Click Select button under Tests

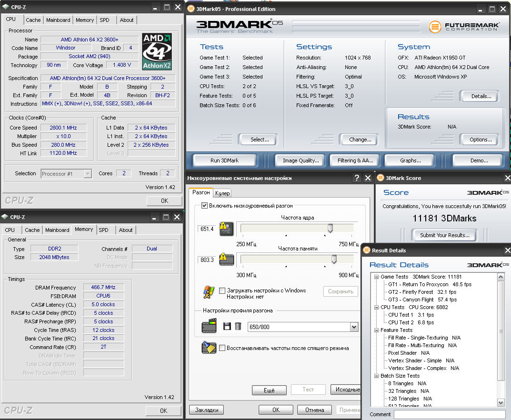coord(260,140)
